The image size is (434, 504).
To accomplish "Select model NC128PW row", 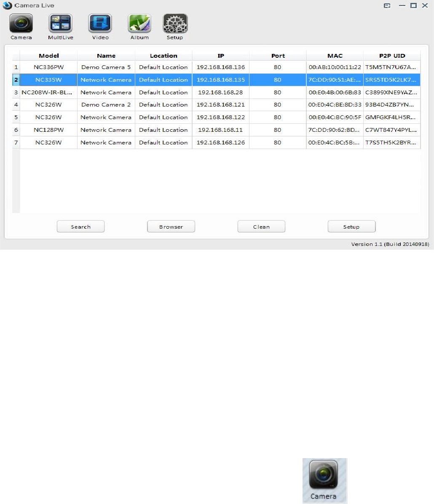I will point(48,130).
